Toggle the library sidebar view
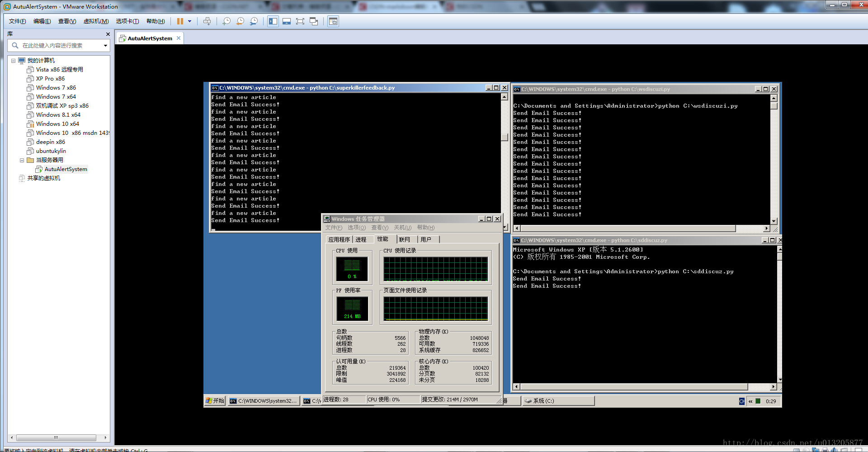The width and height of the screenshot is (868, 452). coord(273,21)
